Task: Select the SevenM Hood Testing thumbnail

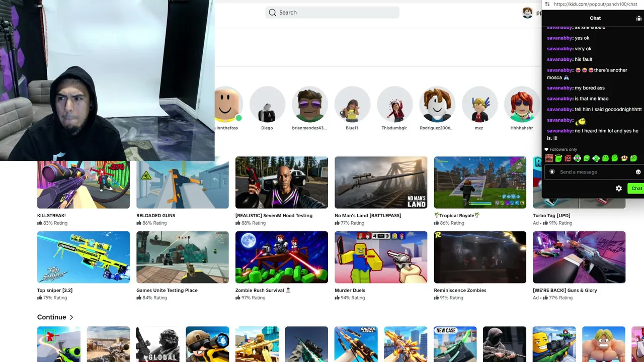Action: click(x=282, y=183)
